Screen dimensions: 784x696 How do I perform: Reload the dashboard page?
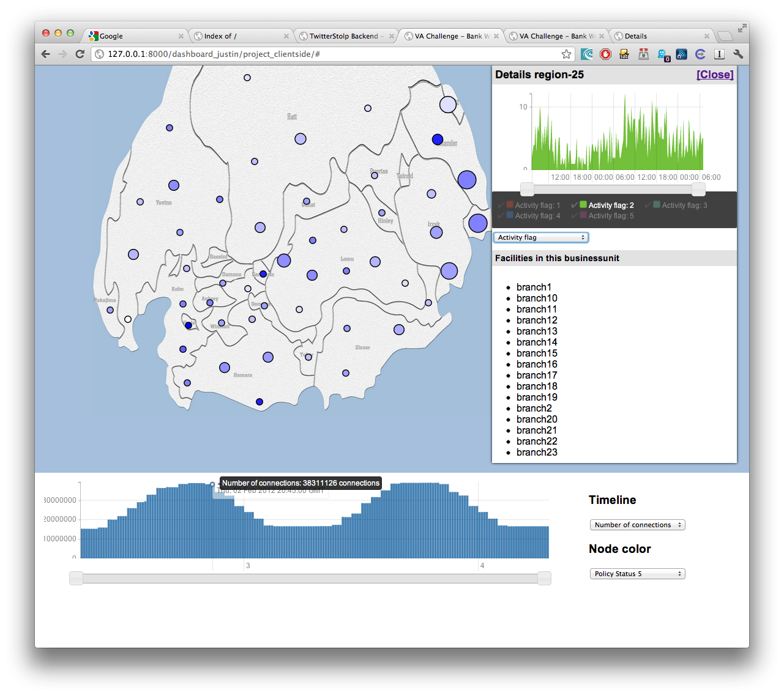[80, 54]
